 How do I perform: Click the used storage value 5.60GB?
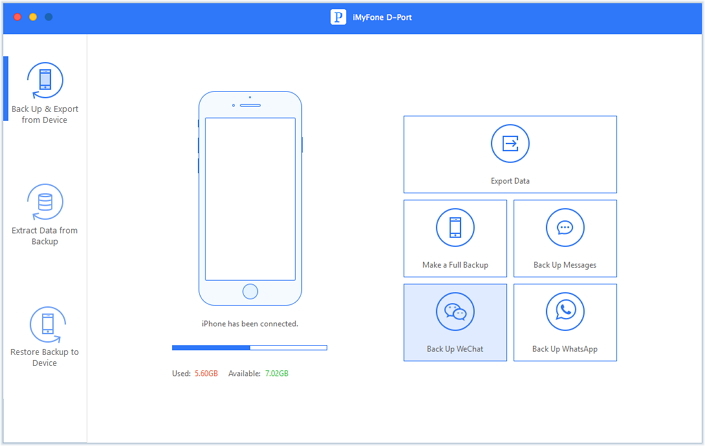206,373
